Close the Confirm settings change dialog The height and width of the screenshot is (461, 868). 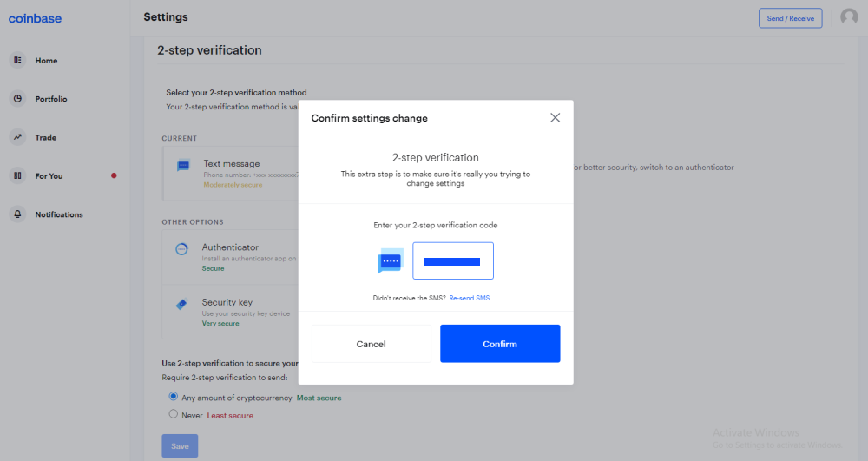coord(556,118)
